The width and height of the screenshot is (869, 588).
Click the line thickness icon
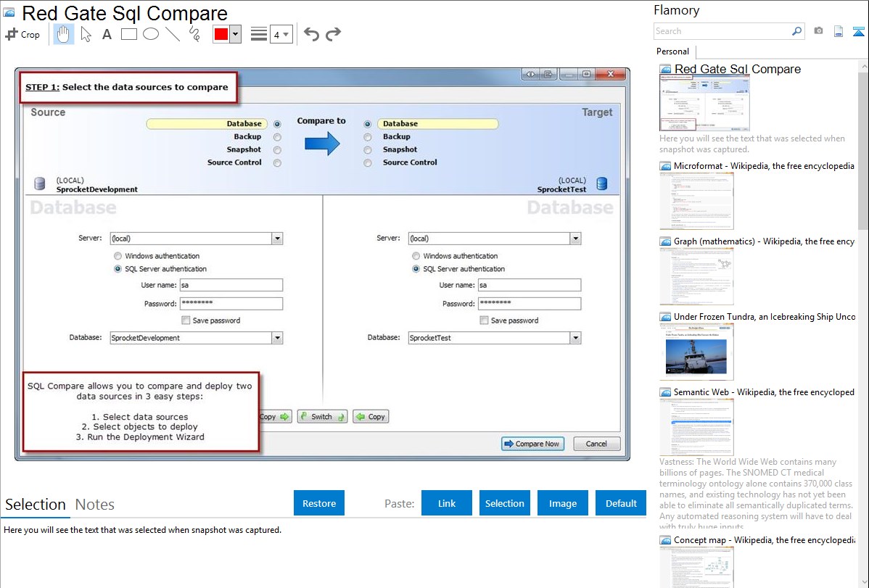[x=258, y=34]
